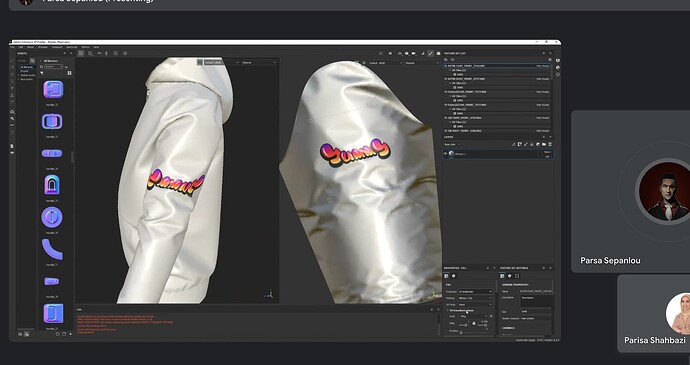Click the filter funnel icon in Assets panel
The image size is (690, 365).
click(42, 73)
